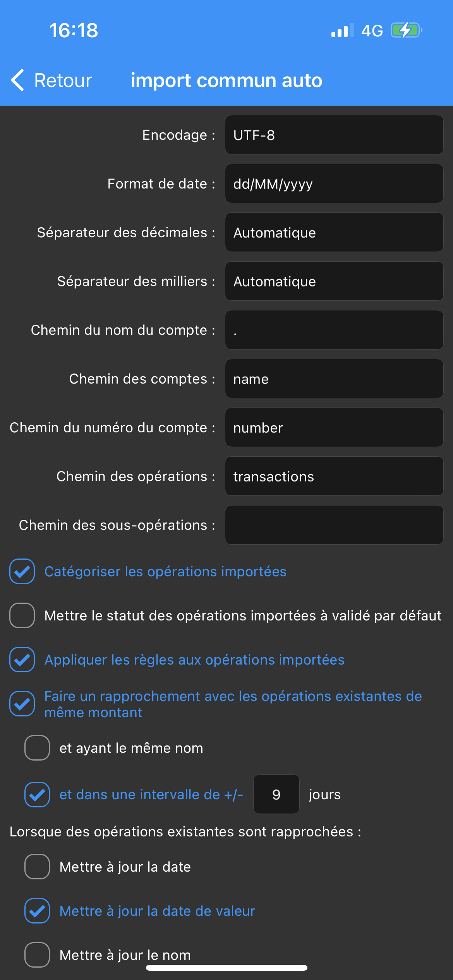Check 'Mettre à jour le nom'
Screen dimensions: 453x980
(x=37, y=955)
